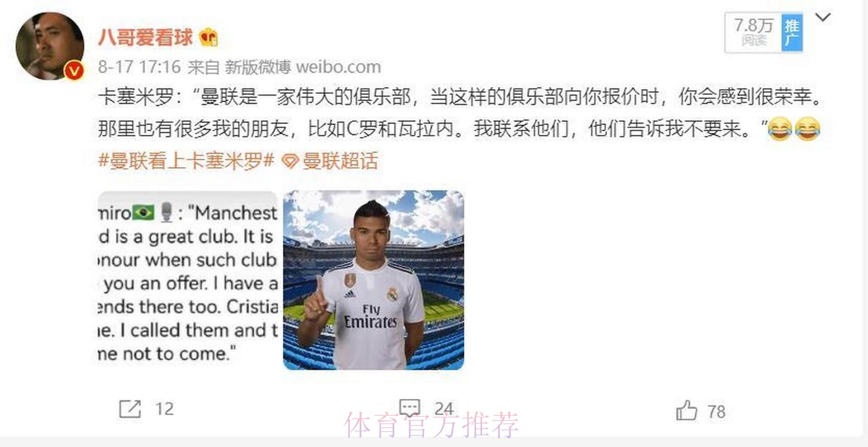Open the comment bubble icon
The height and width of the screenshot is (447, 868).
[x=410, y=408]
